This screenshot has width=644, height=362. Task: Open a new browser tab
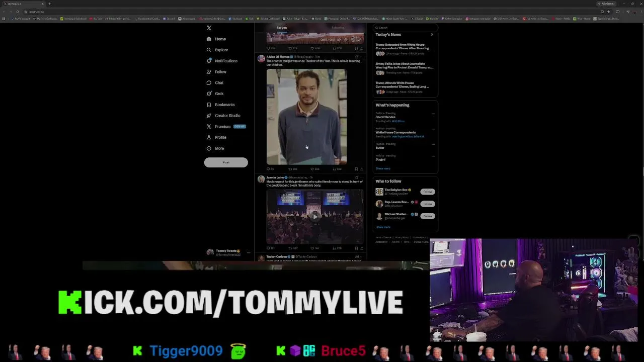pos(49,4)
